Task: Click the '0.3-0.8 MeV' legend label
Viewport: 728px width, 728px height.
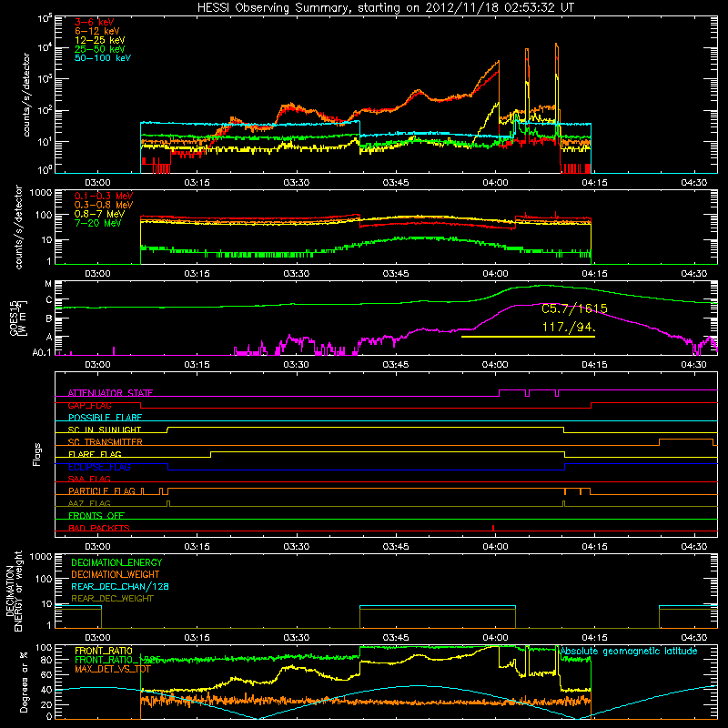Action: [104, 205]
